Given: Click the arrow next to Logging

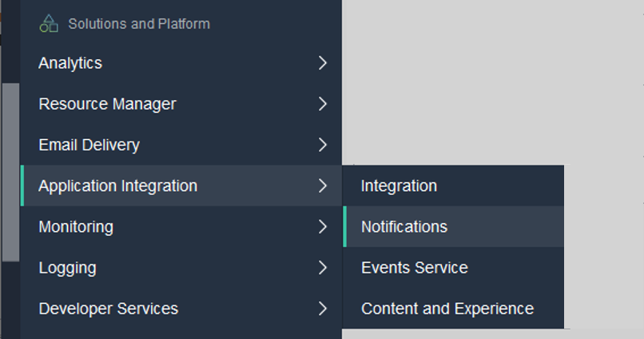Looking at the screenshot, I should click(x=322, y=268).
